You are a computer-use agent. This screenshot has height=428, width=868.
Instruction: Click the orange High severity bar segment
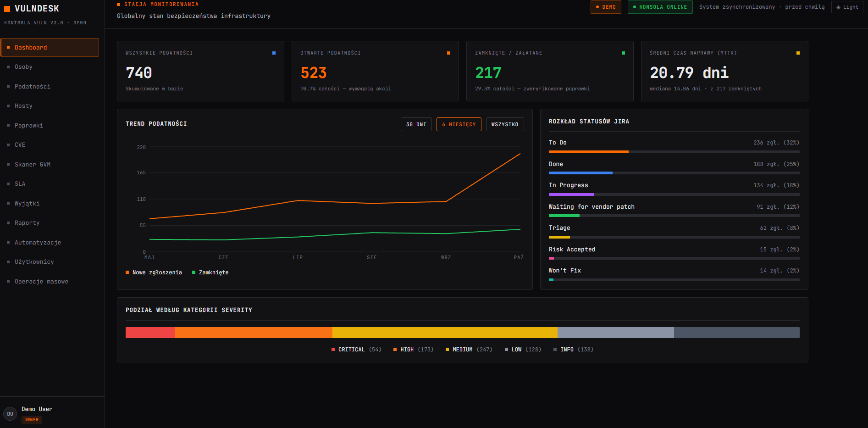[x=254, y=333]
